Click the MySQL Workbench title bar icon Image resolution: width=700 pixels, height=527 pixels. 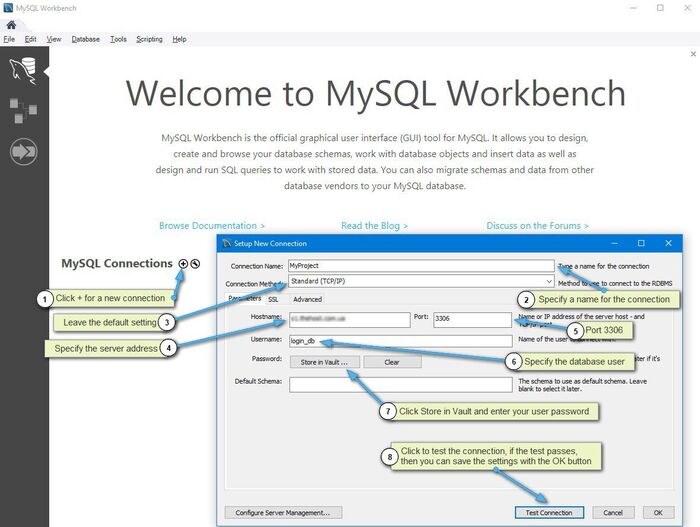click(x=8, y=8)
